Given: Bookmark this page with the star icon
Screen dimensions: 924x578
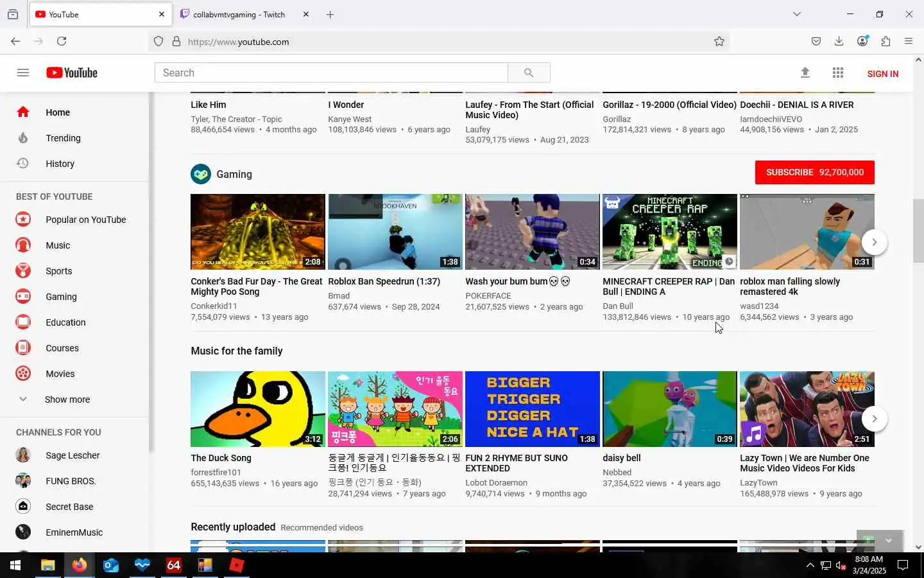Looking at the screenshot, I should pyautogui.click(x=719, y=41).
